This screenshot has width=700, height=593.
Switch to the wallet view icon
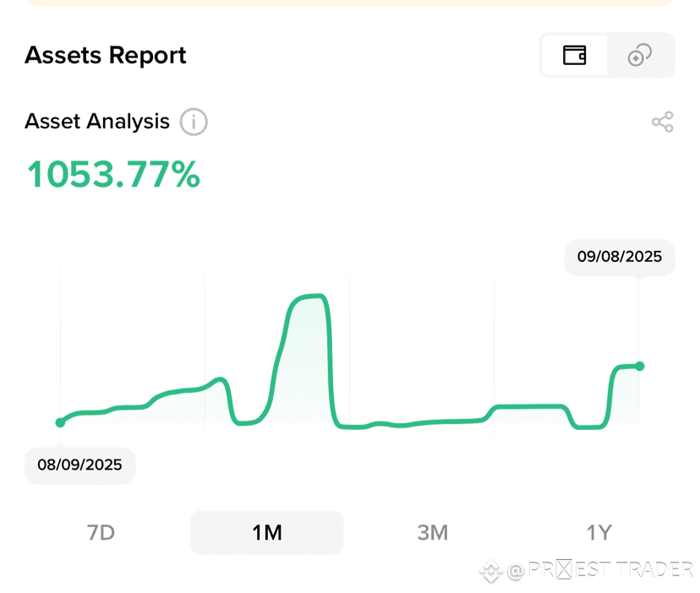coord(574,55)
